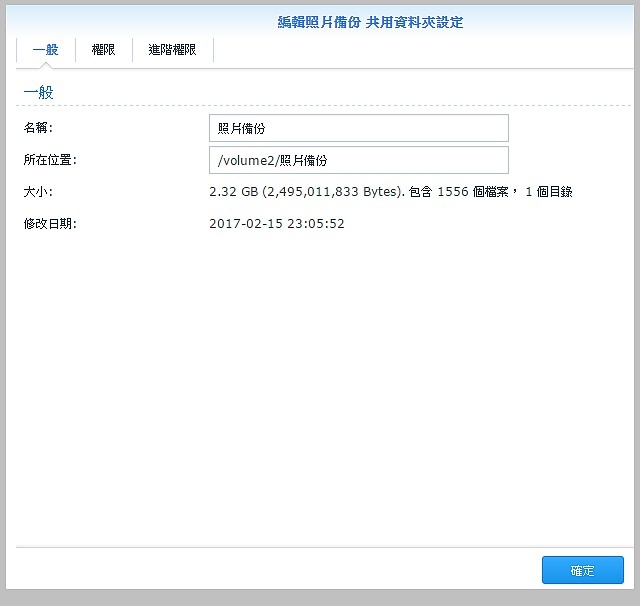Open the 權限 tab
Viewport: 640px width, 606px height.
coord(104,50)
